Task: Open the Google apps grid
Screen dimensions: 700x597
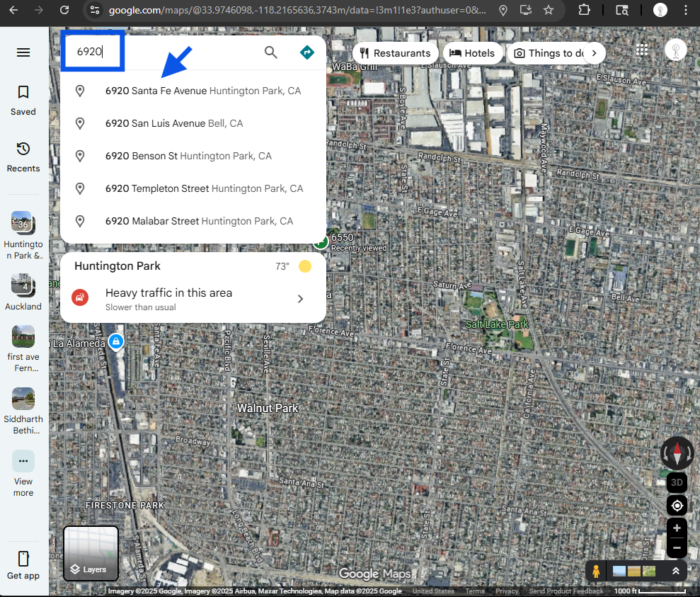Action: click(642, 50)
